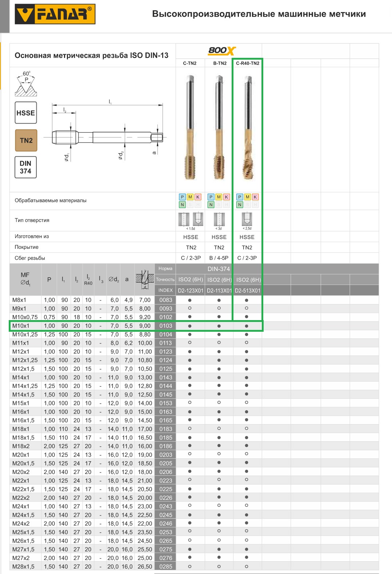392x574 pixels.
Task: Click index number 0206
Action: 165,472
